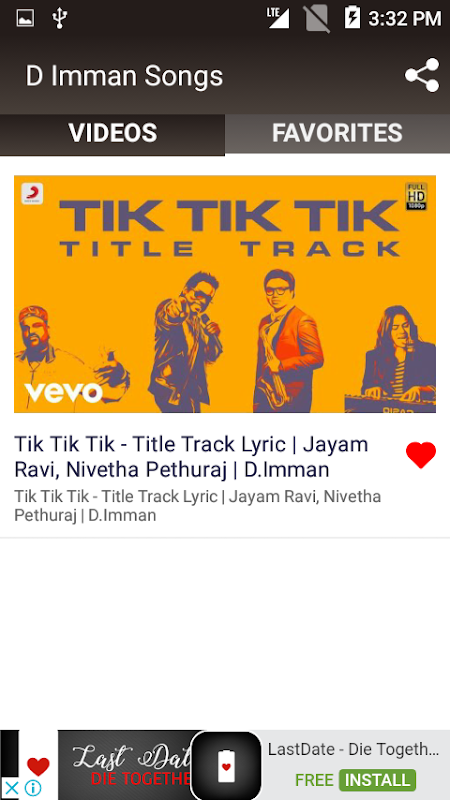
Task: Select the VIDEOS tab
Action: [112, 134]
